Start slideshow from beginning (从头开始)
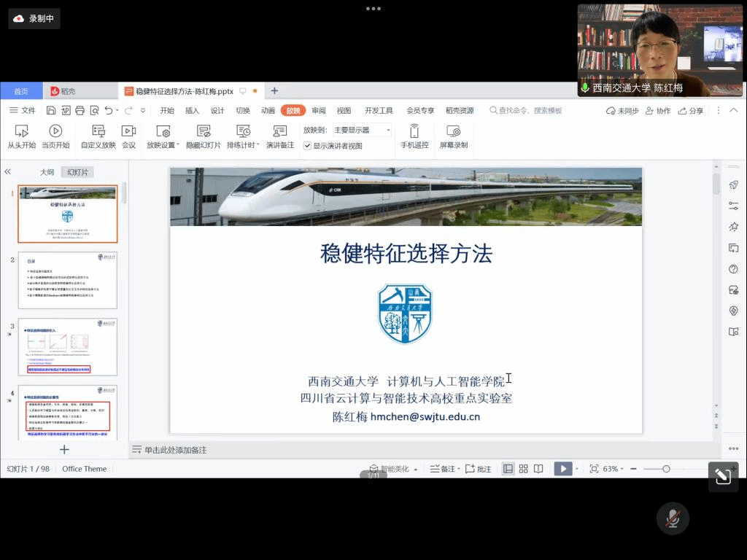The image size is (747, 560). click(21, 136)
